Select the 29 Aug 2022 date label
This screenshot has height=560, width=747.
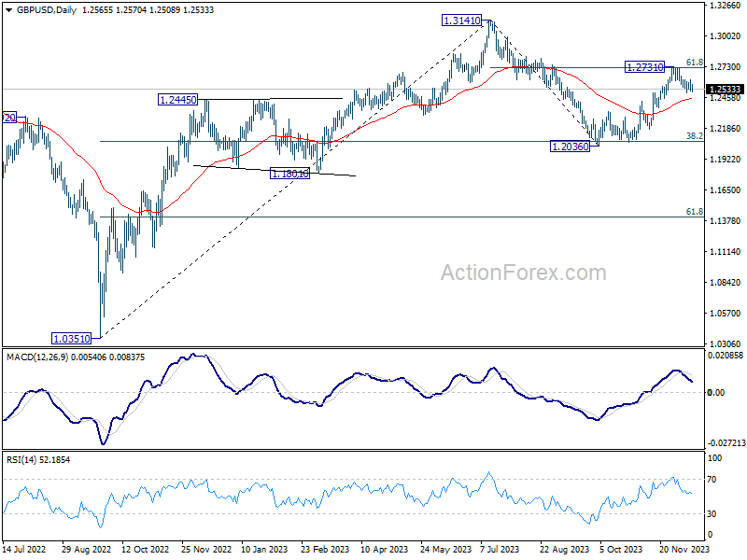[86, 550]
